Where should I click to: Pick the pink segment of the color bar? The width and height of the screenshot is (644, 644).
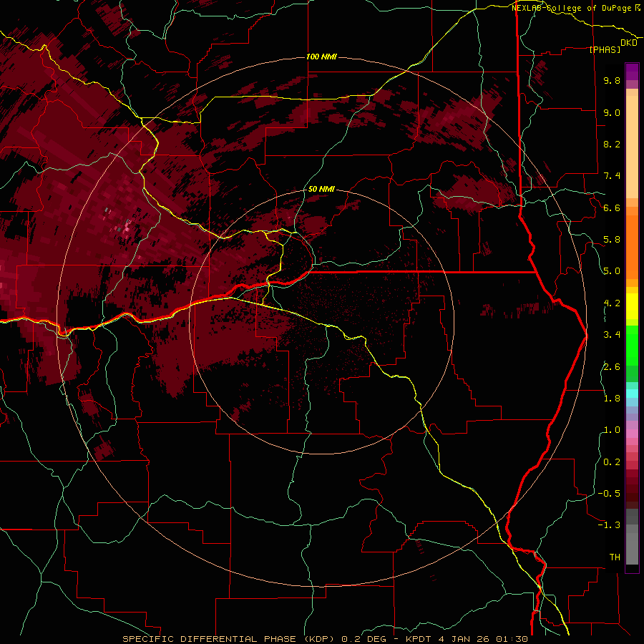click(x=632, y=434)
